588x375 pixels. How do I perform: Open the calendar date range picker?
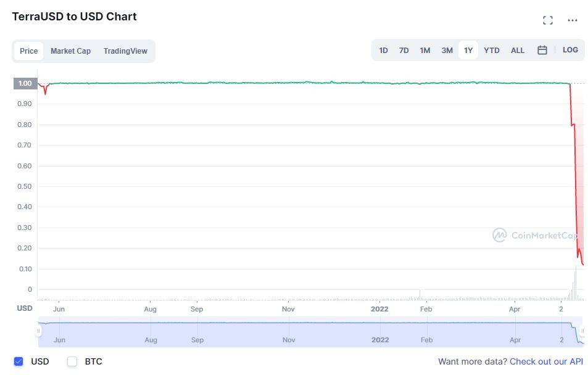(x=542, y=50)
